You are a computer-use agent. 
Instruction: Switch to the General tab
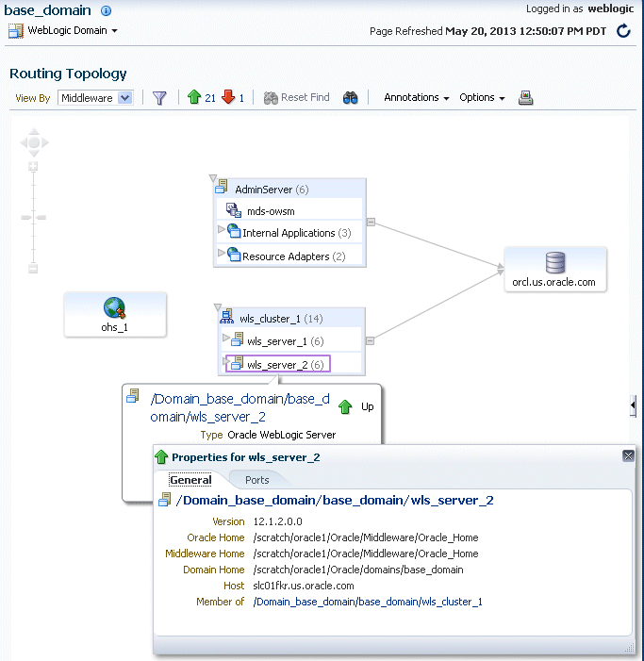point(190,480)
